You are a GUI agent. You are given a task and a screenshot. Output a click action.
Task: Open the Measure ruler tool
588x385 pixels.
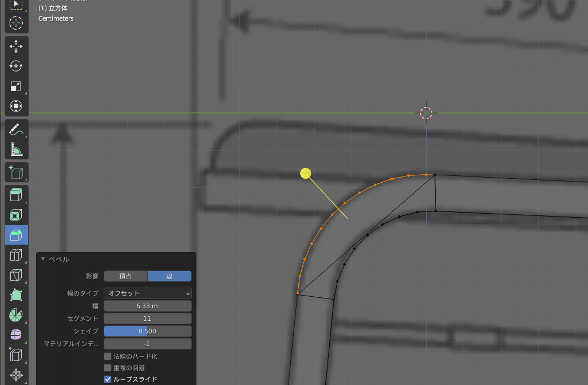coord(16,150)
